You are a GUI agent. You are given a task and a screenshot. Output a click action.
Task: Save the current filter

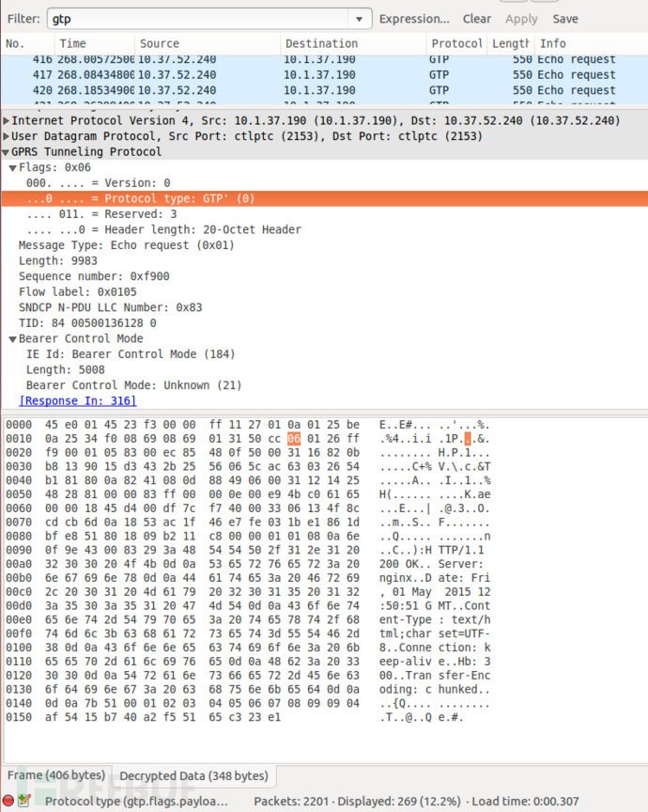click(x=565, y=19)
